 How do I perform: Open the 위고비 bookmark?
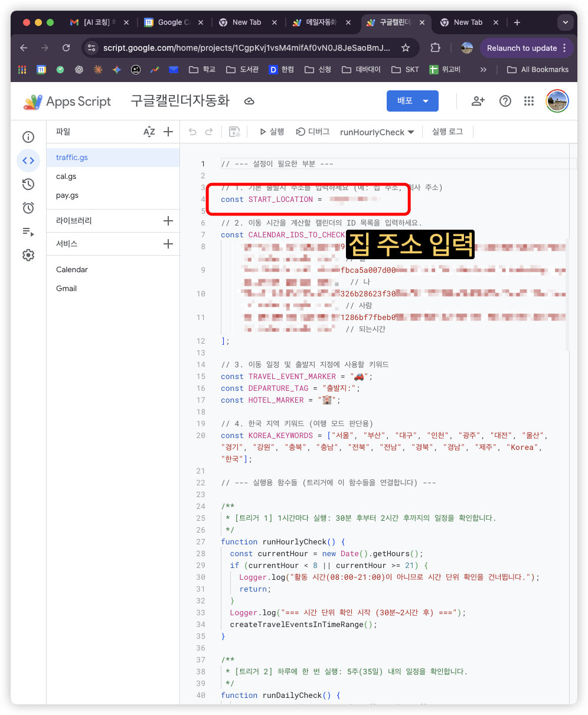(445, 70)
